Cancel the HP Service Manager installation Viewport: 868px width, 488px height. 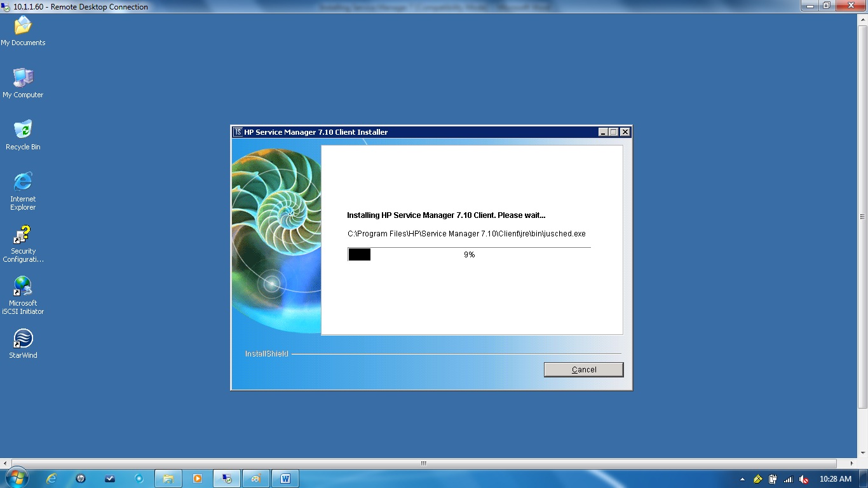coord(583,369)
